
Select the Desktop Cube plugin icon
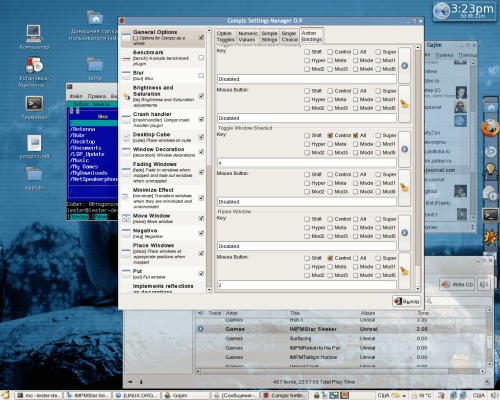126,137
